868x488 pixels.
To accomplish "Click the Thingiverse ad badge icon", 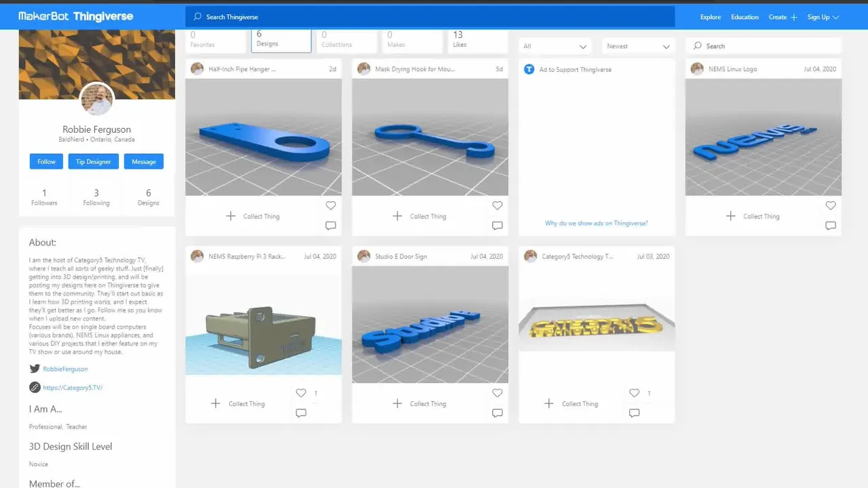I will (x=530, y=69).
